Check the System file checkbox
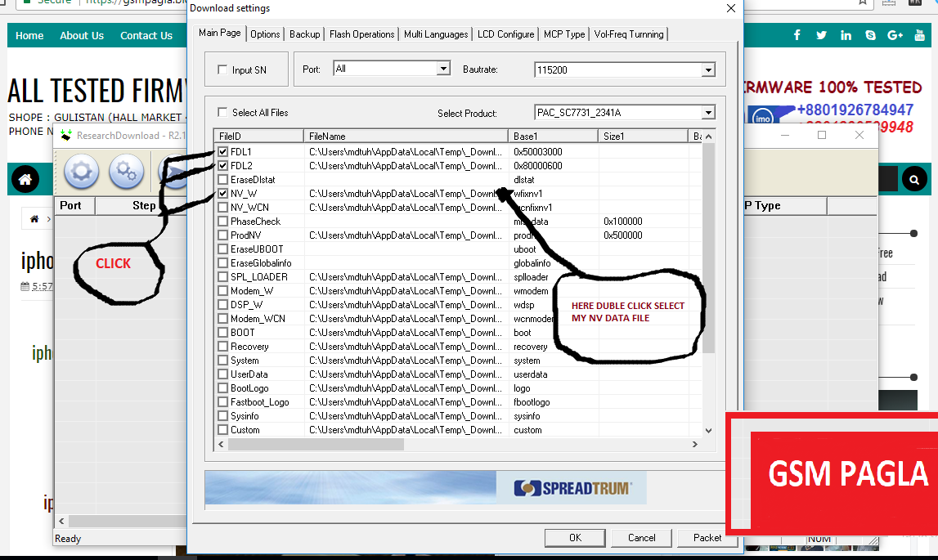Image resolution: width=938 pixels, height=560 pixels. pos(223,361)
